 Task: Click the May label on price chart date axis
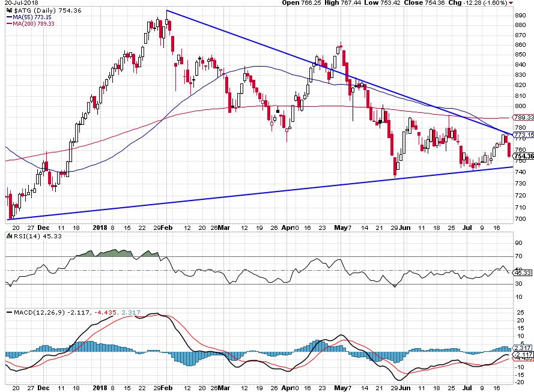pos(341,228)
